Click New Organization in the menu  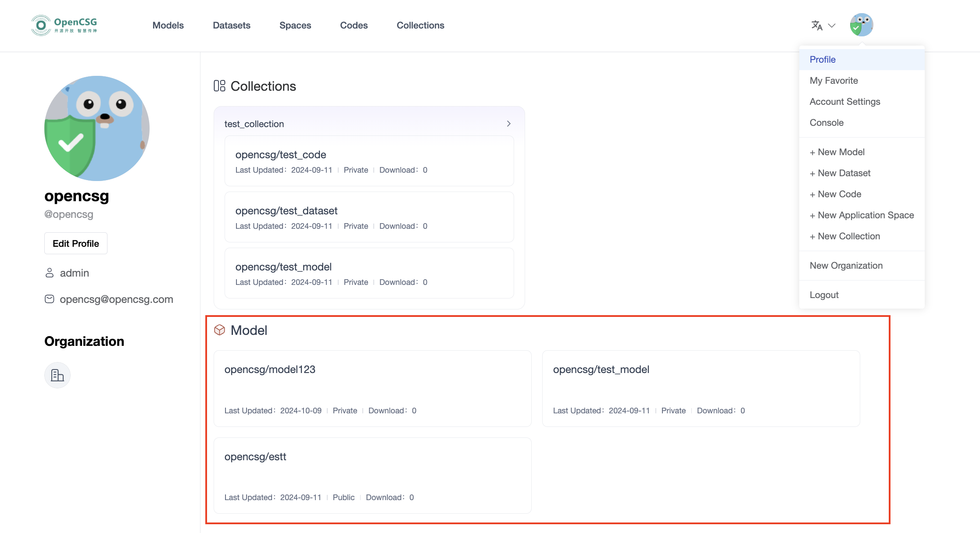coord(846,265)
